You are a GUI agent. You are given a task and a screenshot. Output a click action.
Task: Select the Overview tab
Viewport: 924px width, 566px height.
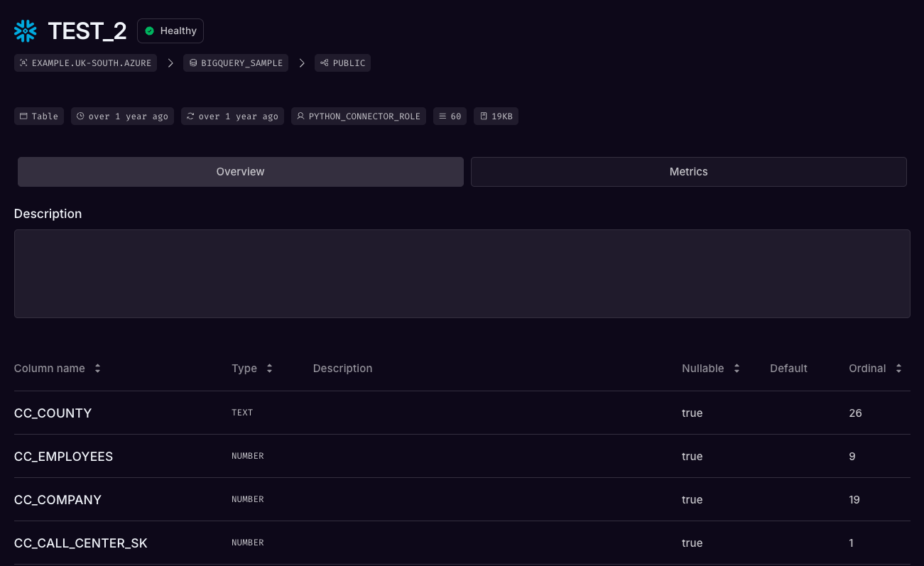click(x=240, y=171)
